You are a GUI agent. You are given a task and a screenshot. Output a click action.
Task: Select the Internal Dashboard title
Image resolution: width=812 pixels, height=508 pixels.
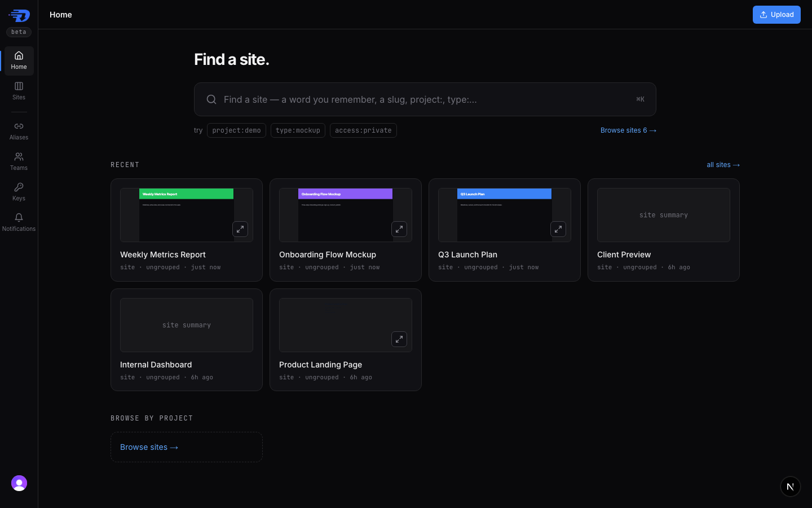tap(156, 365)
